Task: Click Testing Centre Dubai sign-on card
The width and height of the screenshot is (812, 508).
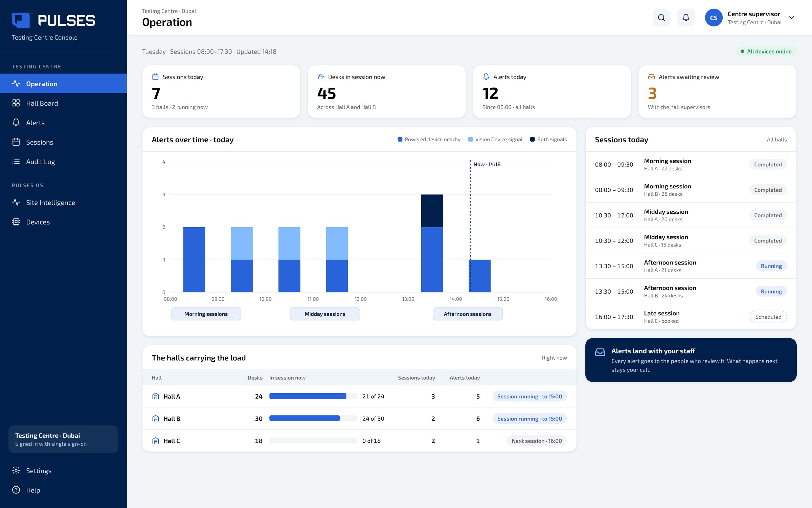Action: point(64,439)
